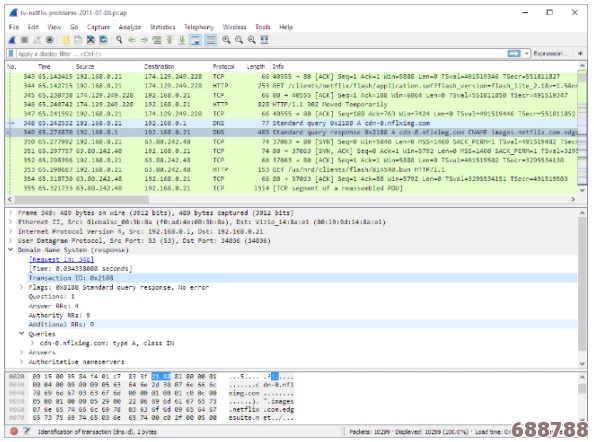Zoom in on packet text
Viewport: 594px width, 442px height.
[226, 40]
